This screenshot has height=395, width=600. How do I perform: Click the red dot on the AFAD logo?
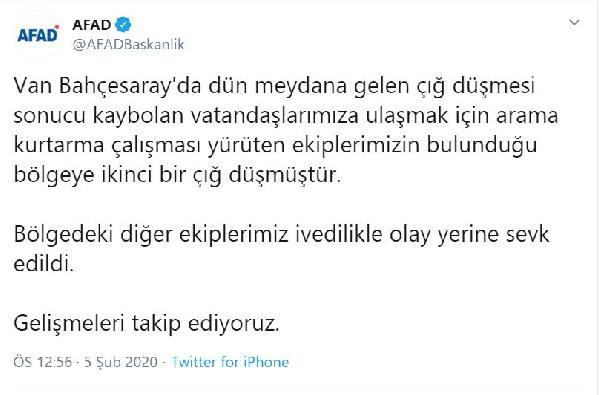57,27
